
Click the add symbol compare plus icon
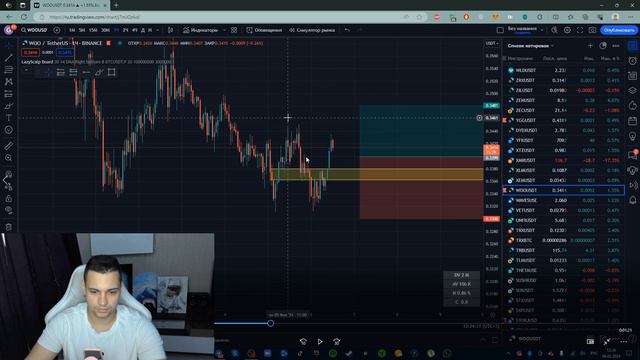tap(57, 30)
